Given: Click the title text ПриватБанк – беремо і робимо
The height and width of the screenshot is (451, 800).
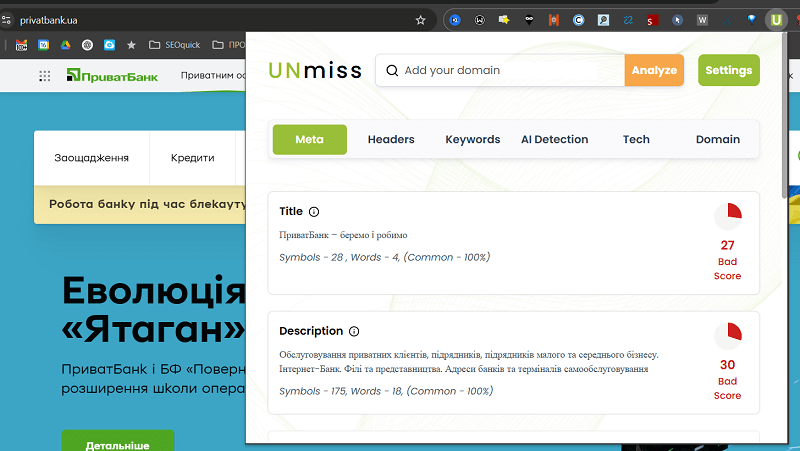Looking at the screenshot, I should [343, 235].
